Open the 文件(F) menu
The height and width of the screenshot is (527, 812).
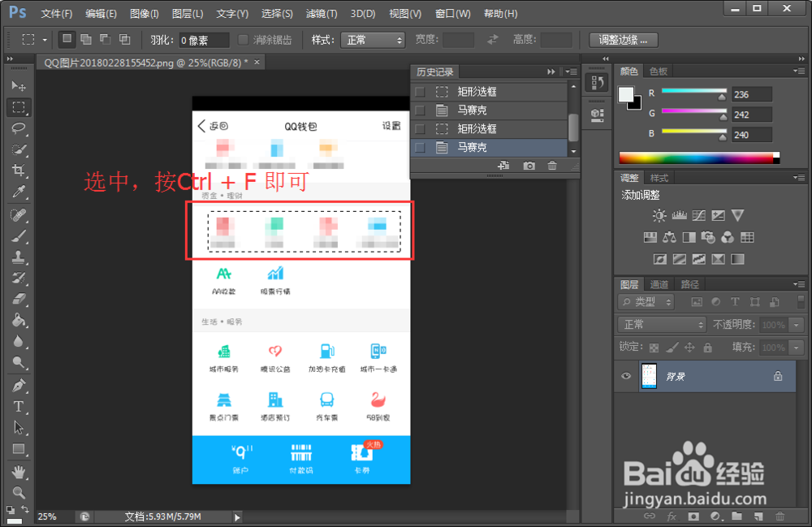coord(57,14)
